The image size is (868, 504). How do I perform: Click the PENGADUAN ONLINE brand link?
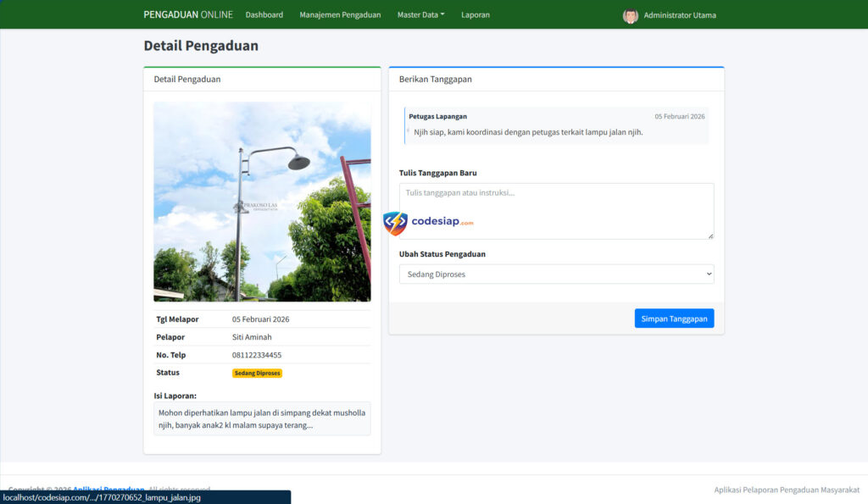pyautogui.click(x=187, y=14)
